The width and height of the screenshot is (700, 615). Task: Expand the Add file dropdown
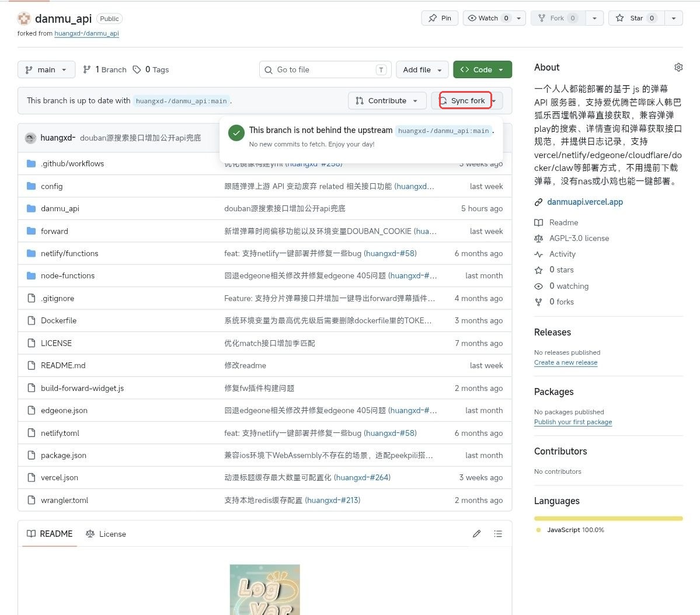(422, 69)
